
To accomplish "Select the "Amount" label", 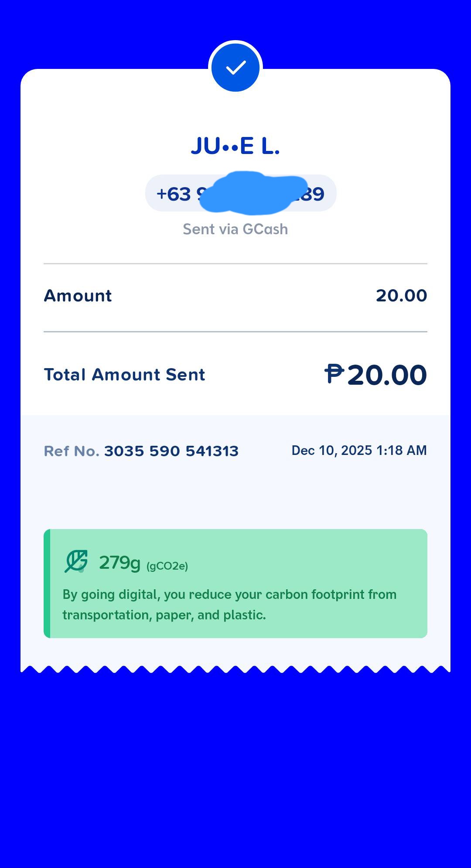I will point(78,296).
